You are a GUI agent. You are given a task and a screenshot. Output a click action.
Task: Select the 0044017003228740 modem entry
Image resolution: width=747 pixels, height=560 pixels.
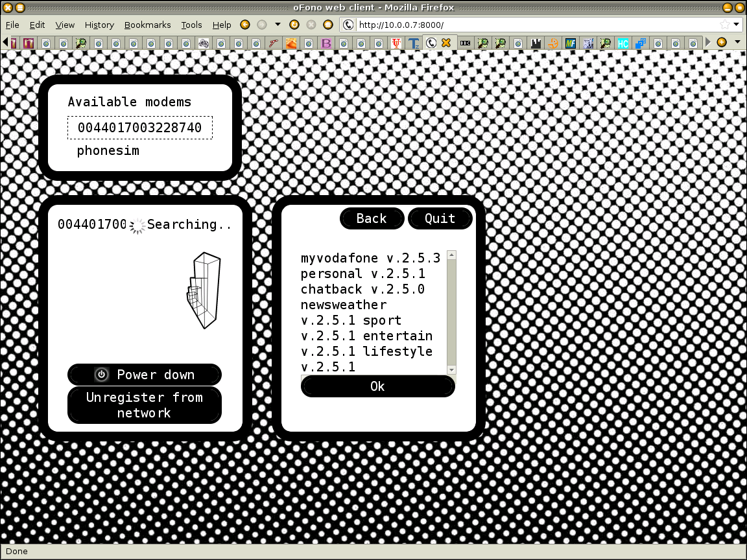pos(139,128)
